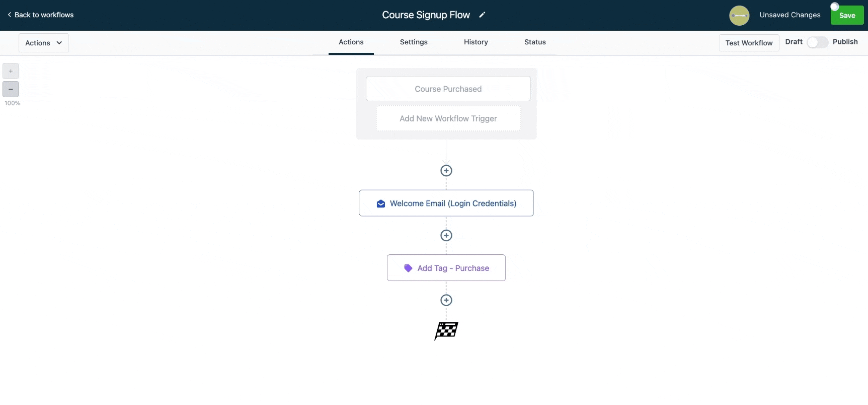The height and width of the screenshot is (405, 868).
Task: Click the Test Workflow button
Action: click(x=749, y=43)
